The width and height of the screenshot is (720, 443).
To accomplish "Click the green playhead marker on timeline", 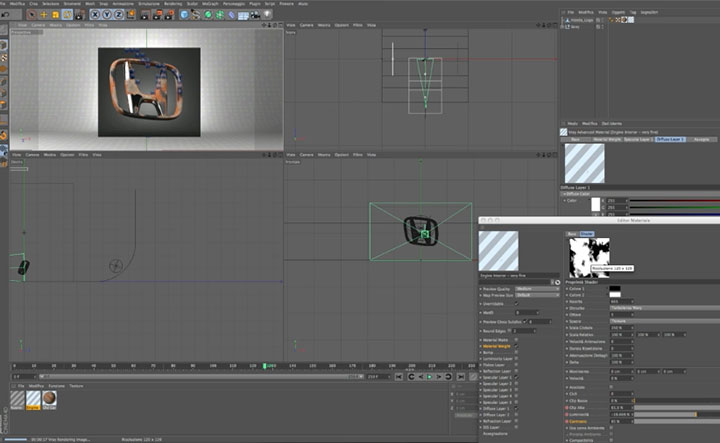I will click(264, 366).
